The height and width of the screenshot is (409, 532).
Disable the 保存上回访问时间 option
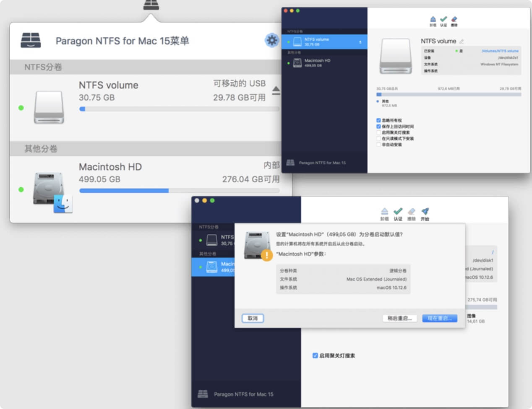(379, 126)
